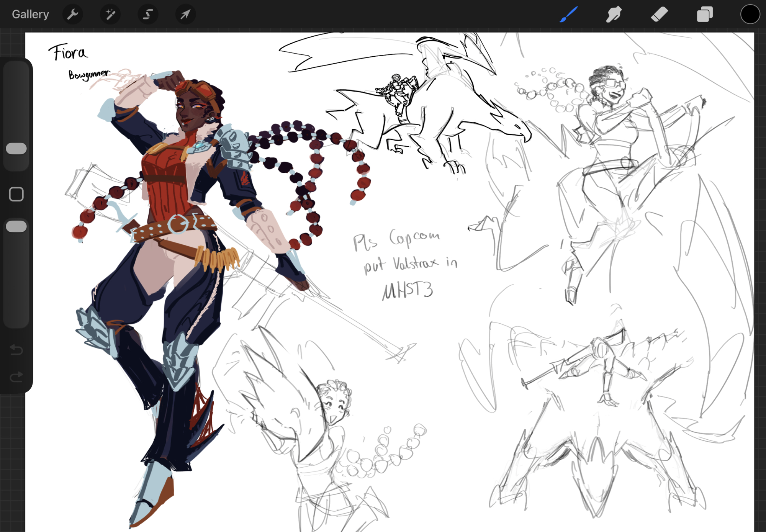Tap the brush size slider handle
This screenshot has height=532, width=766.
tap(16, 149)
